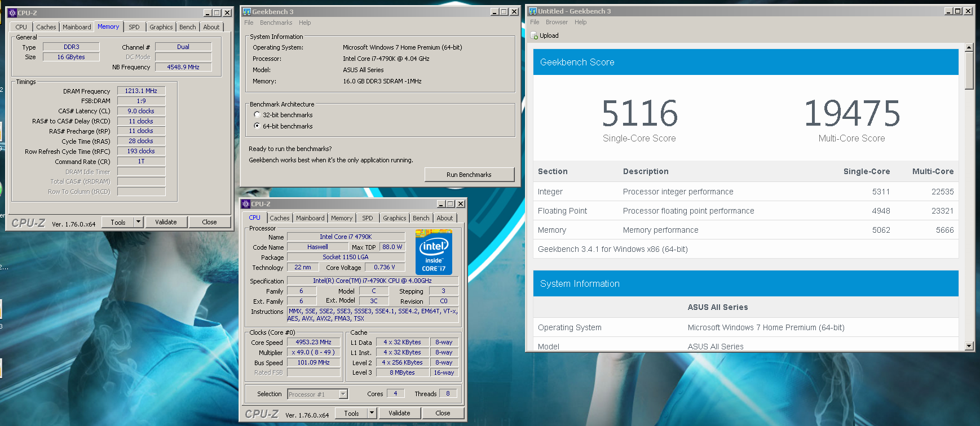Open the Bench tab in the lower CPU-Z window
The width and height of the screenshot is (980, 426).
[x=421, y=218]
